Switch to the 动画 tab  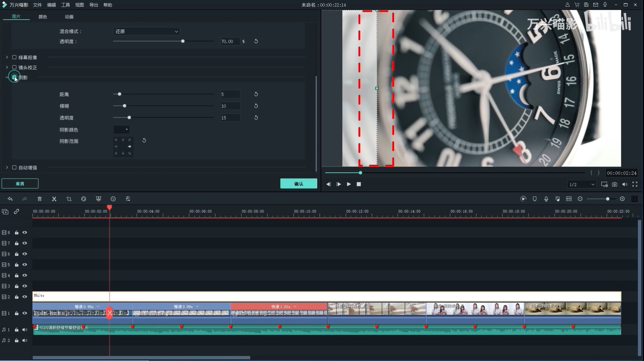69,17
